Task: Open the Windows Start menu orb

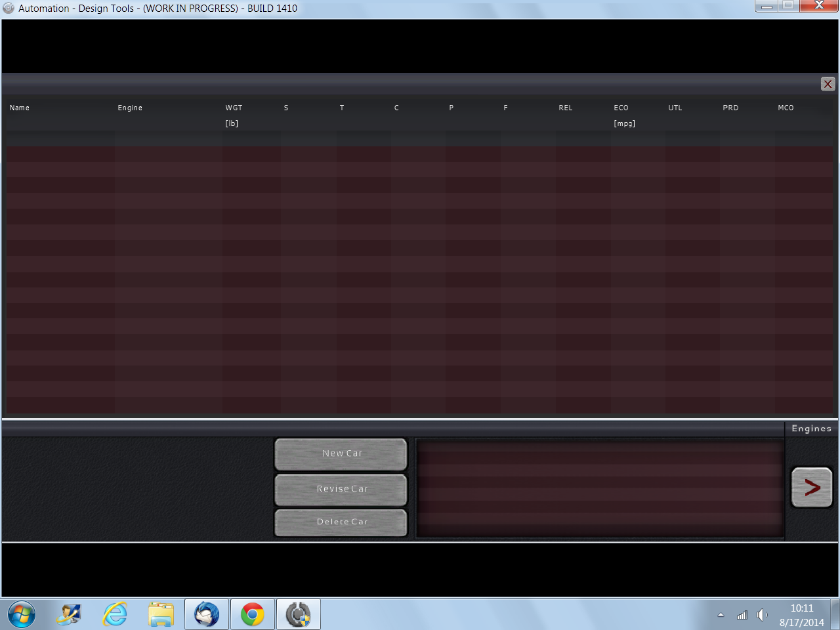Action: pos(21,615)
